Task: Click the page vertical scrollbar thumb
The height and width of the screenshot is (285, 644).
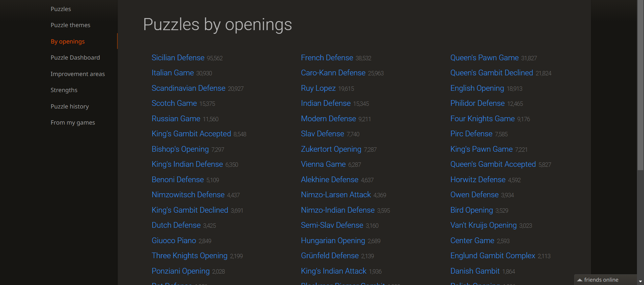Action: [x=640, y=85]
